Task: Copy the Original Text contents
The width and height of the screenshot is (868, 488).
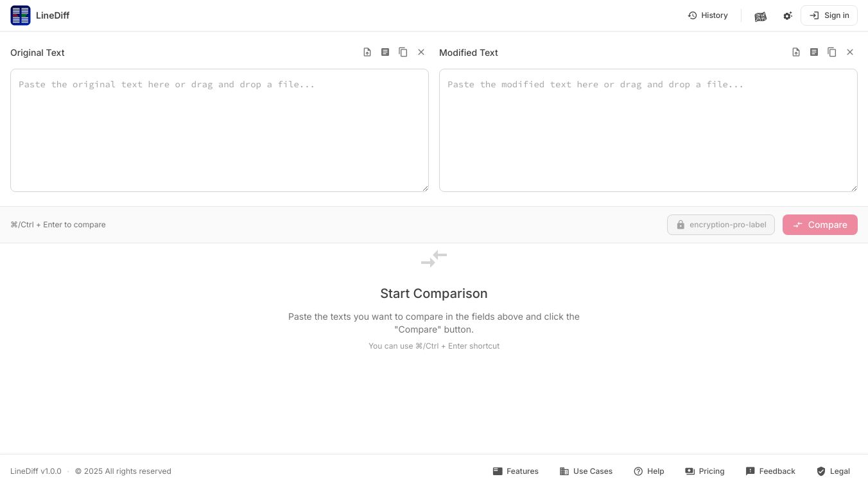Action: [403, 52]
